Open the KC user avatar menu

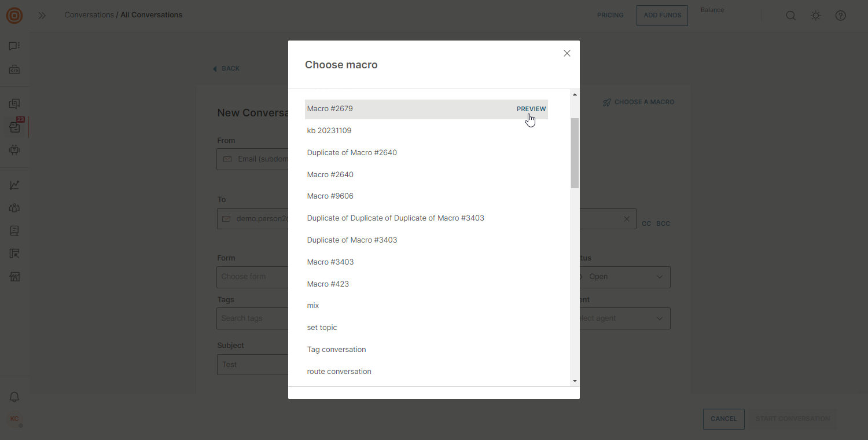tap(14, 419)
